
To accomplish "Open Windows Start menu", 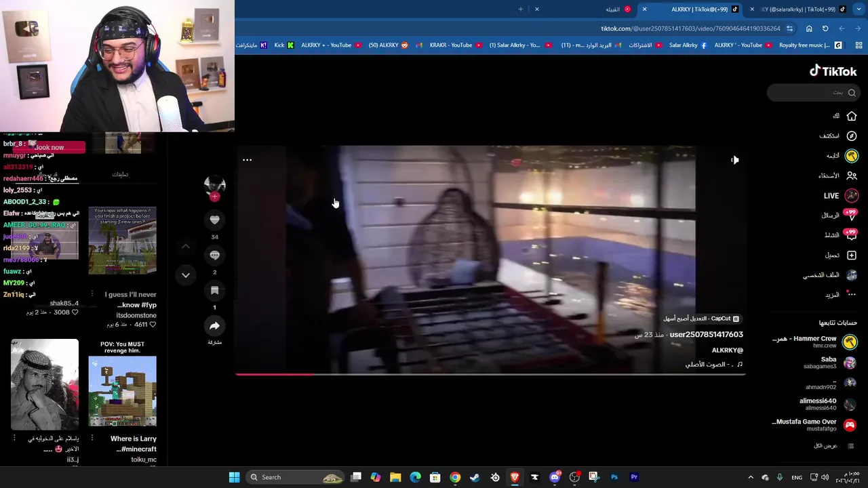I will (x=234, y=477).
